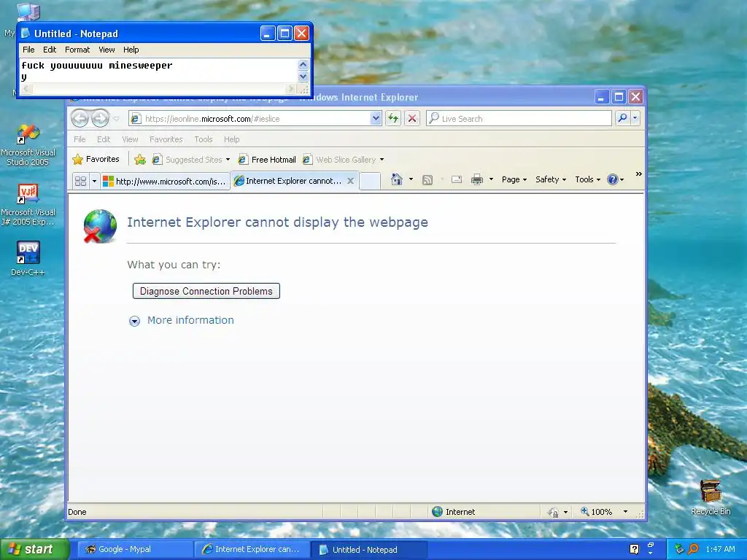
Task: Click the Print icon in command bar
Action: [477, 179]
